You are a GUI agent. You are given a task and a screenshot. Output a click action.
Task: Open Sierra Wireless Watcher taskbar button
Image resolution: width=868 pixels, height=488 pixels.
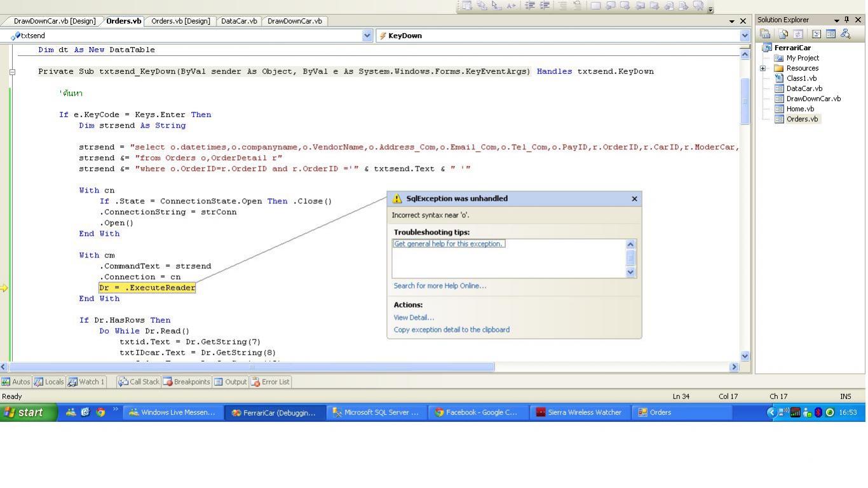coord(580,412)
